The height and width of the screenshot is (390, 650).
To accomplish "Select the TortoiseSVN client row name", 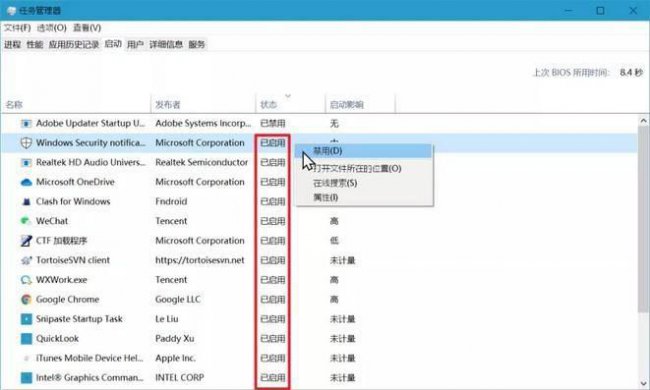I will tap(73, 260).
